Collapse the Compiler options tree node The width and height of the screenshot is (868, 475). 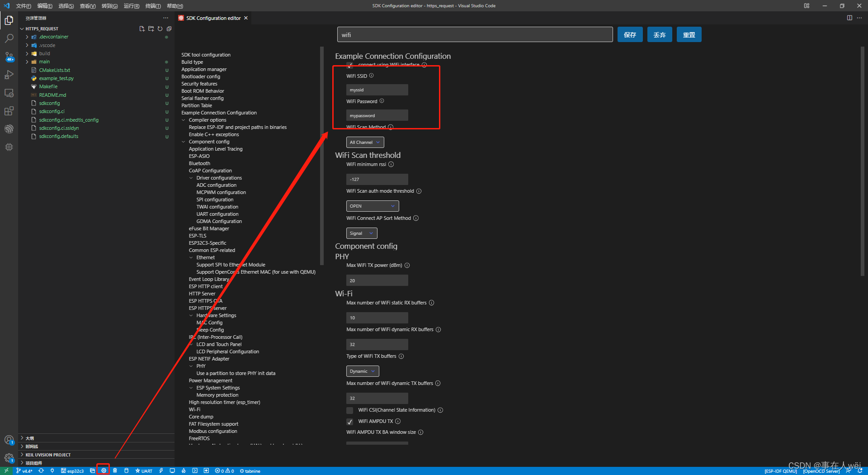(184, 120)
